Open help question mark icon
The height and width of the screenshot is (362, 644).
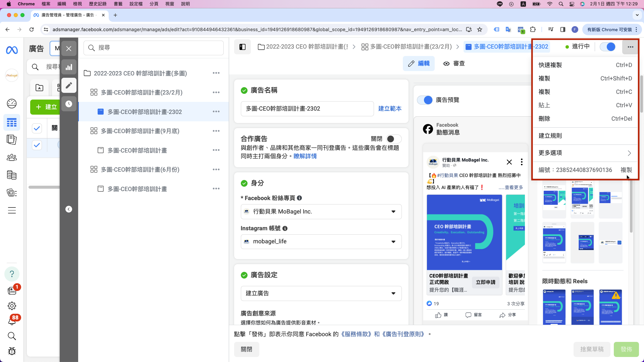click(x=12, y=274)
